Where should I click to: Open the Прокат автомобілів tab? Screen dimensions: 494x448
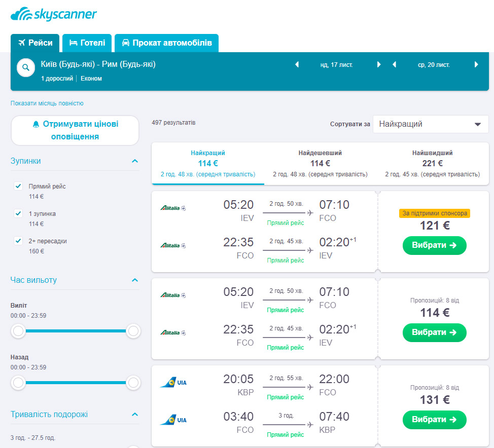(167, 43)
